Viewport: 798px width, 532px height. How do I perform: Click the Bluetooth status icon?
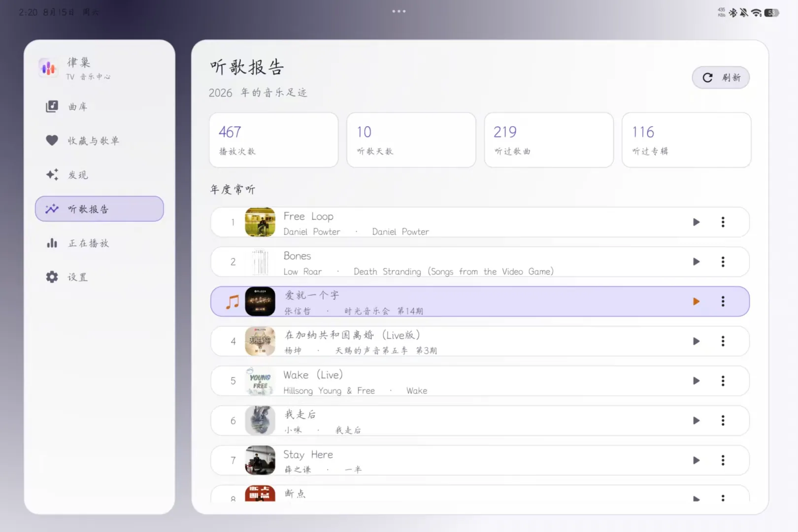tap(733, 13)
